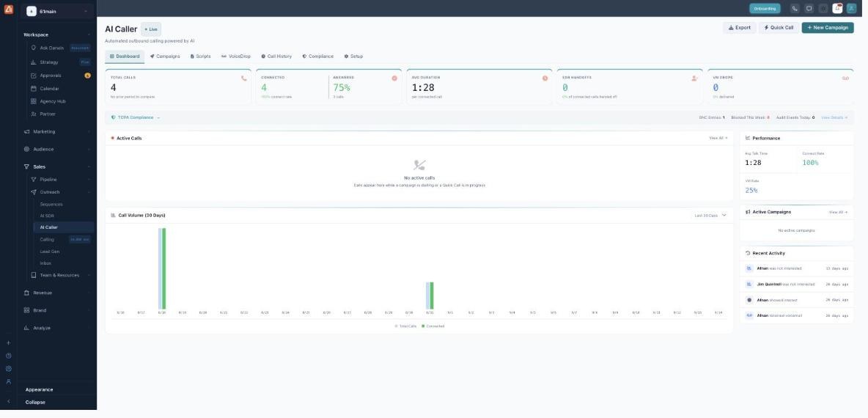868x418 pixels.
Task: Switch to the Campaigns tab
Action: (165, 56)
